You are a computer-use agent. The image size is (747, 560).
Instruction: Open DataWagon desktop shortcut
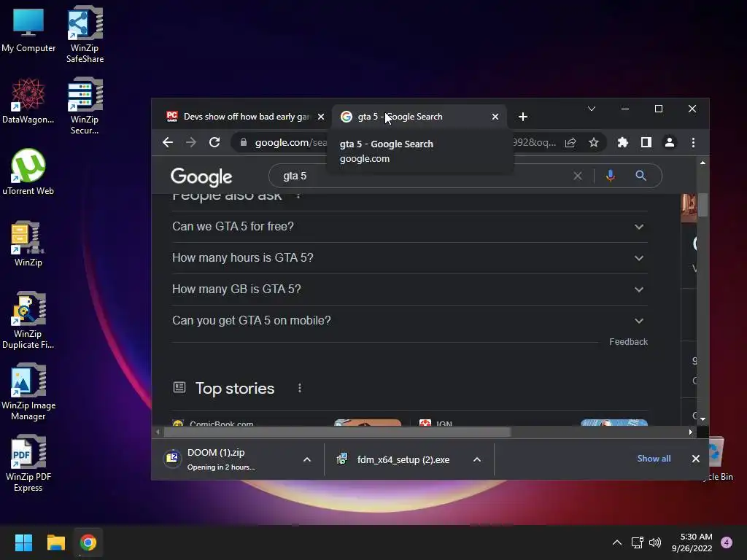click(x=28, y=101)
